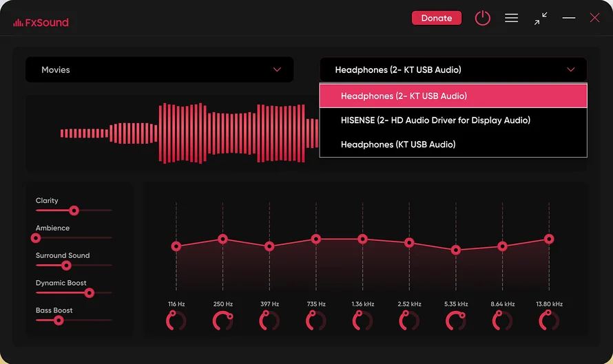Click the Surround Sound label
Image resolution: width=613 pixels, height=364 pixels.
click(63, 255)
